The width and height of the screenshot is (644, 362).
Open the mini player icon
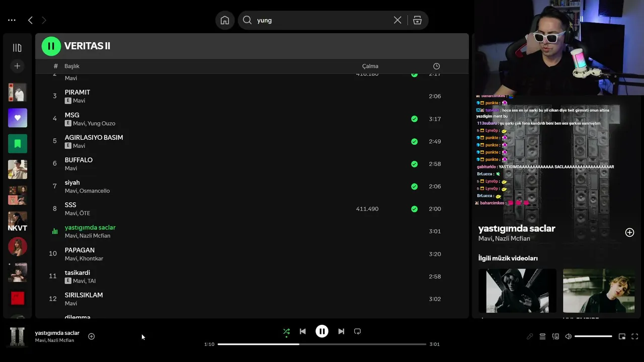pyautogui.click(x=622, y=336)
